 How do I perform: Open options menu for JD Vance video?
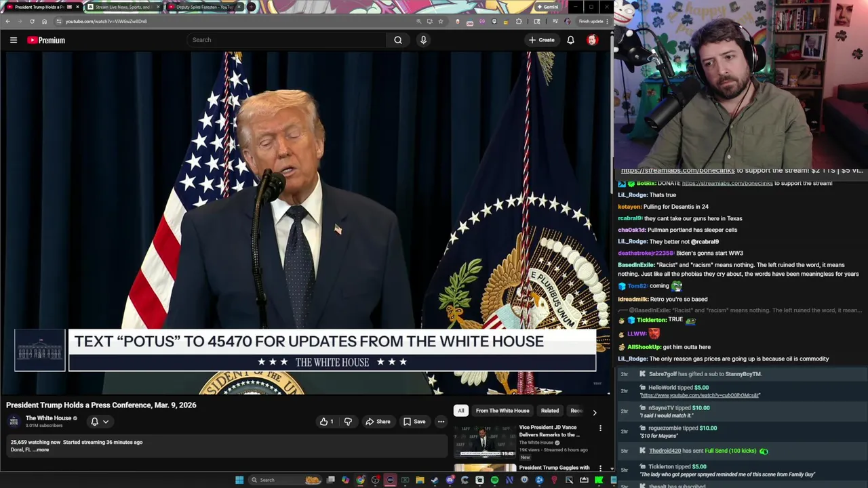click(600, 428)
